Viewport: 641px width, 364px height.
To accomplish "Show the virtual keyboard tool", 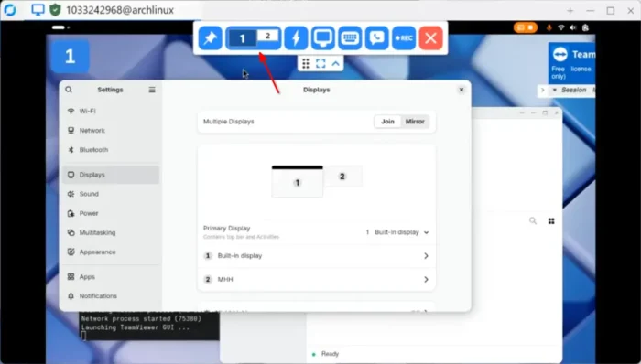I will click(350, 37).
